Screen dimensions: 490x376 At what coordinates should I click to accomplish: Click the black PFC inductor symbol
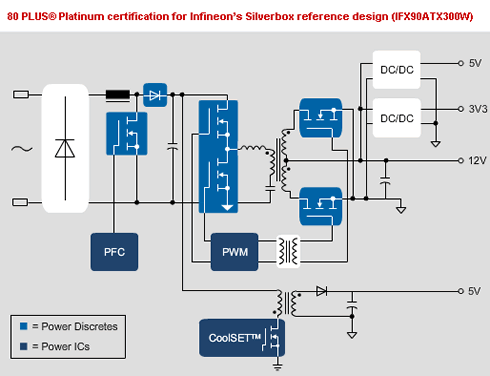coord(118,95)
